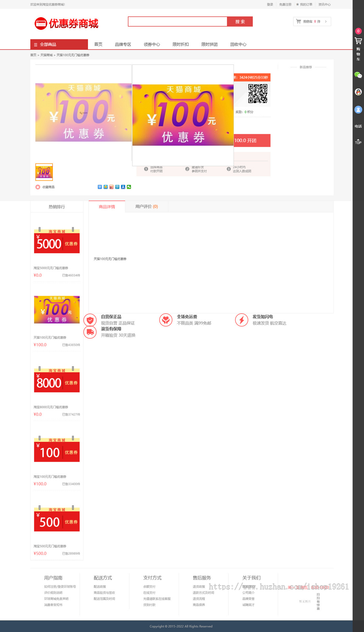Click footer link 配送政策

(x=100, y=586)
